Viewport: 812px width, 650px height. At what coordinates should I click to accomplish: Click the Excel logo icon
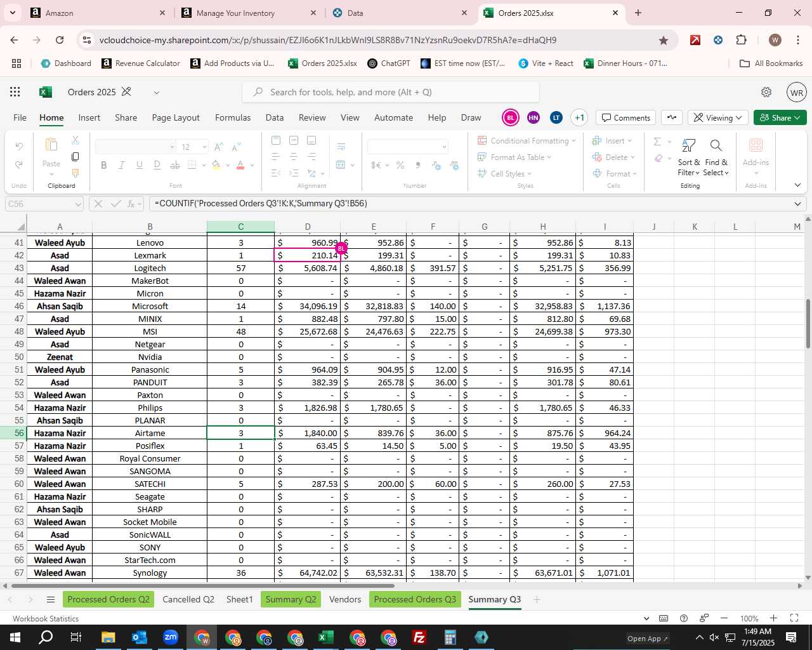(x=45, y=92)
